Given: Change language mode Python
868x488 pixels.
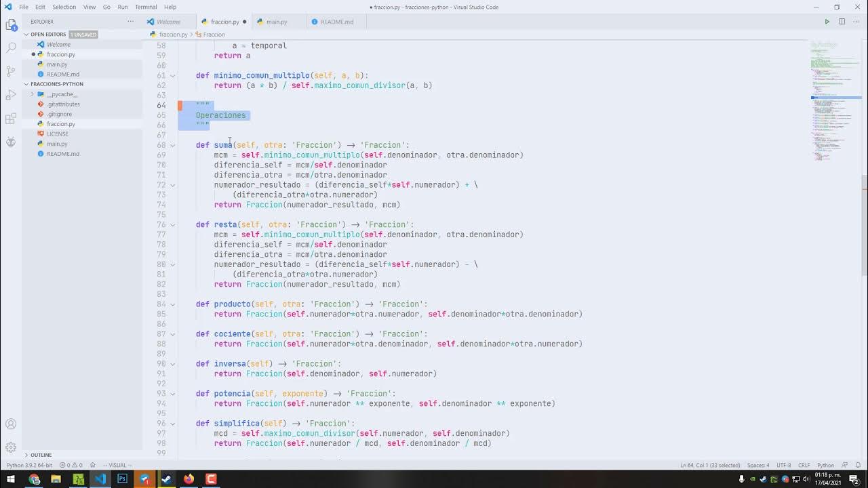Looking at the screenshot, I should pos(825,465).
